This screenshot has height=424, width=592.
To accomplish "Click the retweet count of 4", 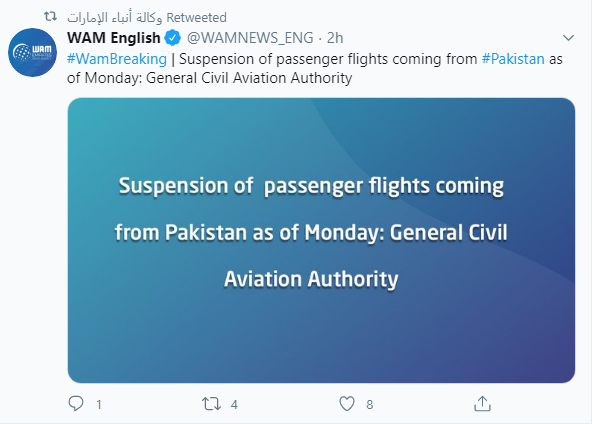I will [234, 405].
